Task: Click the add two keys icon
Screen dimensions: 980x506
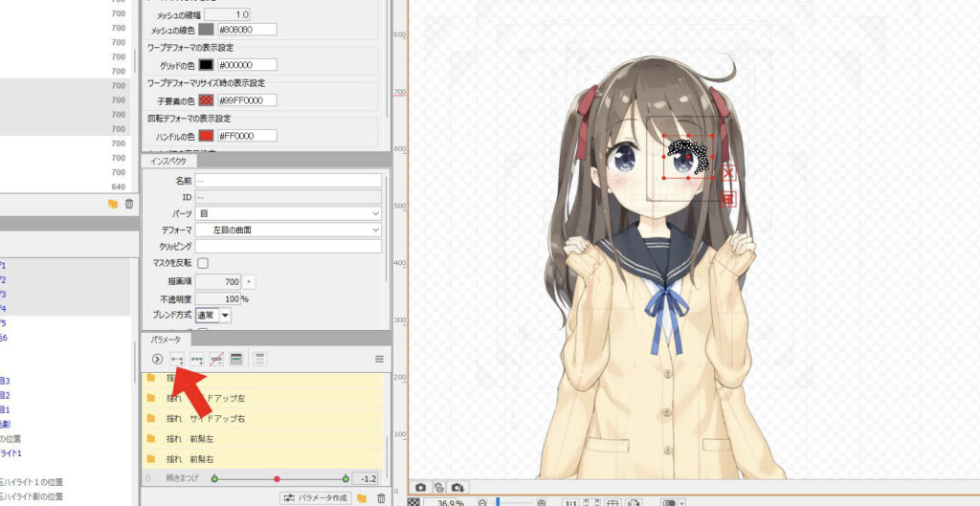Action: (x=177, y=359)
